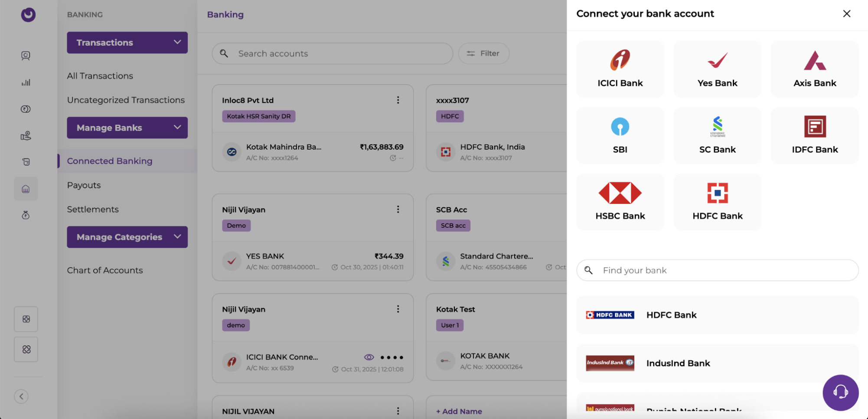
Task: Open the coin payments sidebar icon
Action: [x=26, y=109]
